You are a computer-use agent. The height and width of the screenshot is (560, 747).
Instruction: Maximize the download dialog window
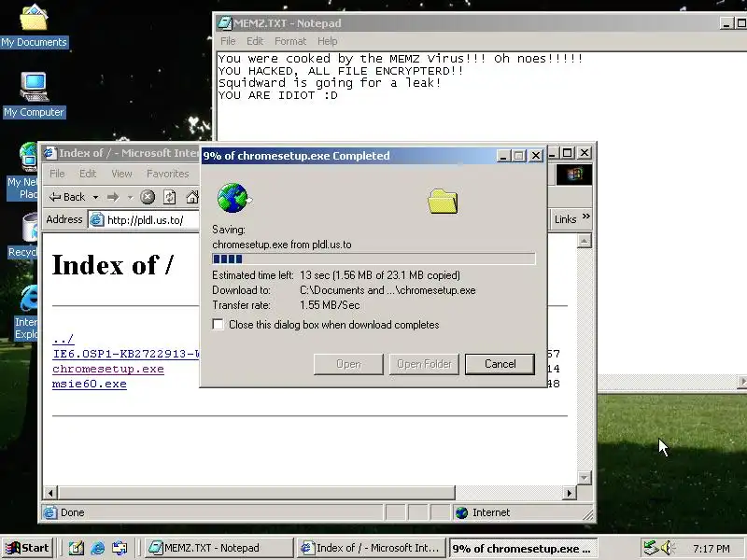[519, 156]
